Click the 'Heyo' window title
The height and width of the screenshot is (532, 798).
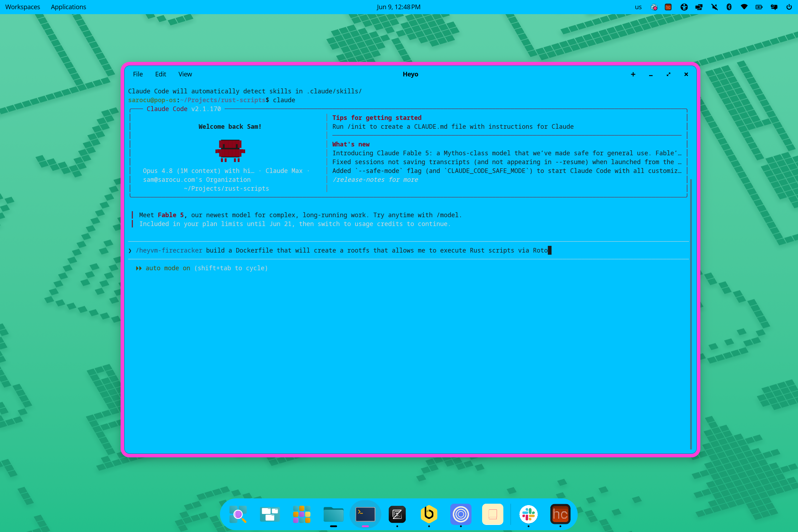click(411, 74)
